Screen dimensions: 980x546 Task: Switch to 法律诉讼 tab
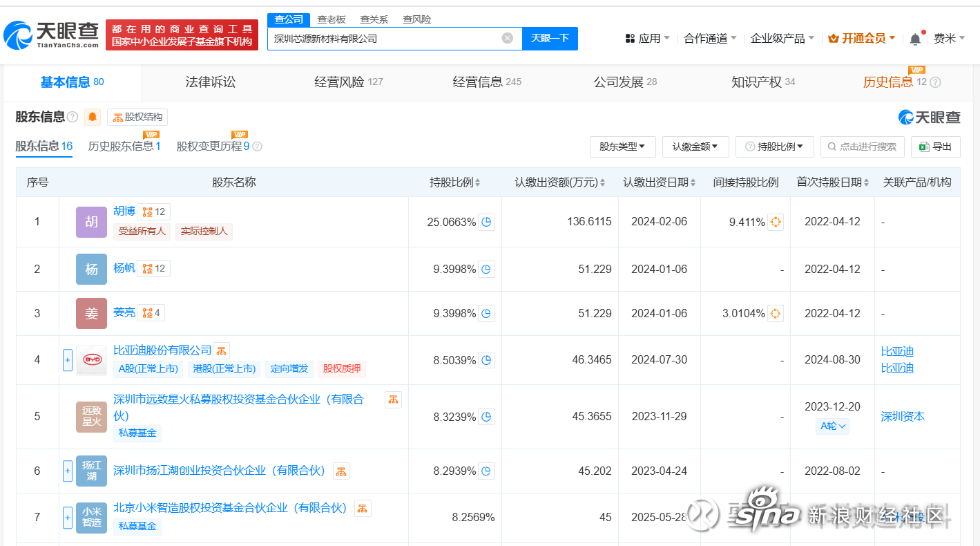(211, 82)
